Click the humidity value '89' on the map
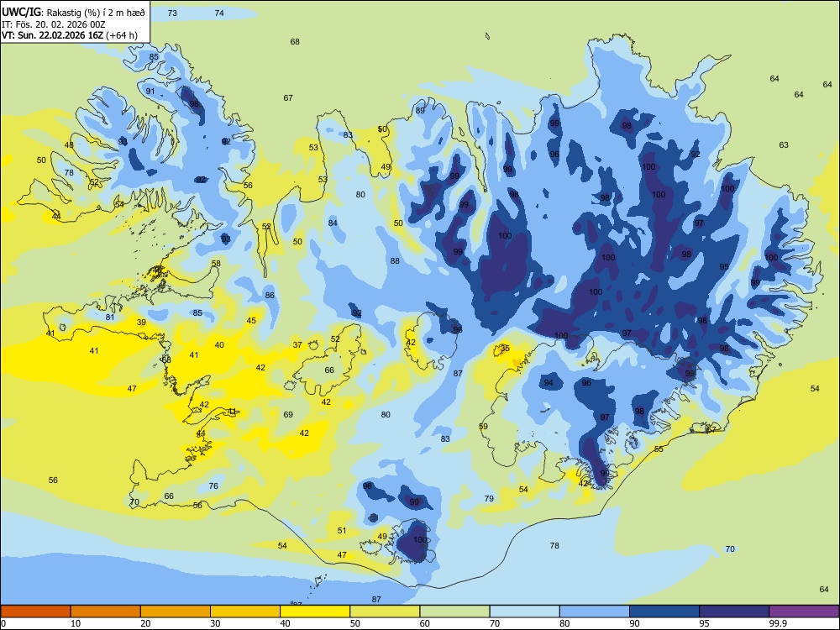 tap(420, 110)
